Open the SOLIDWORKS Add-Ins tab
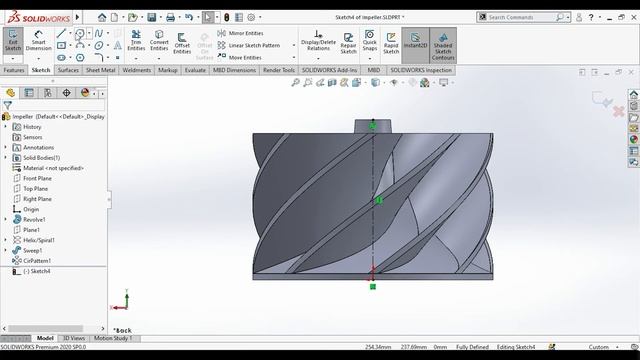 329,70
